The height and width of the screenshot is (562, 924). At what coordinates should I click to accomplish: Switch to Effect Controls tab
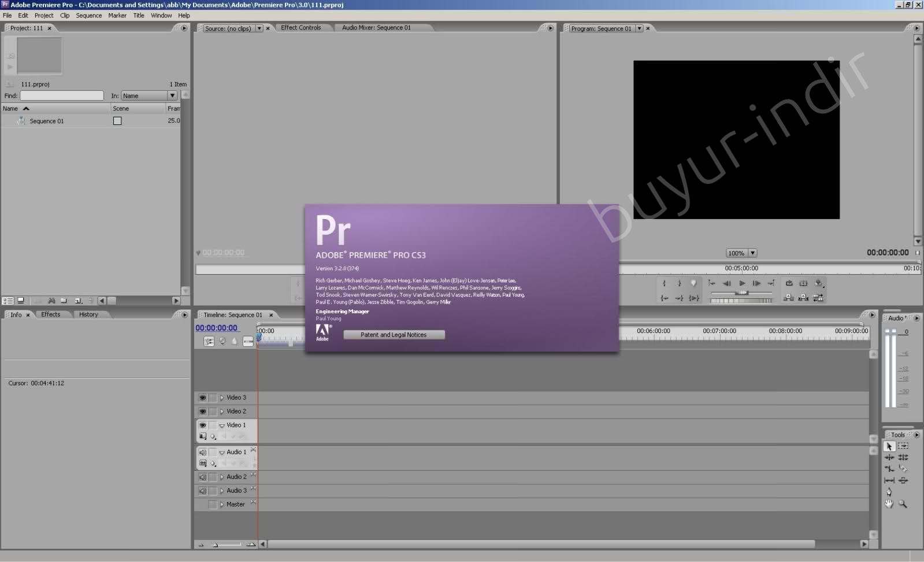(300, 28)
